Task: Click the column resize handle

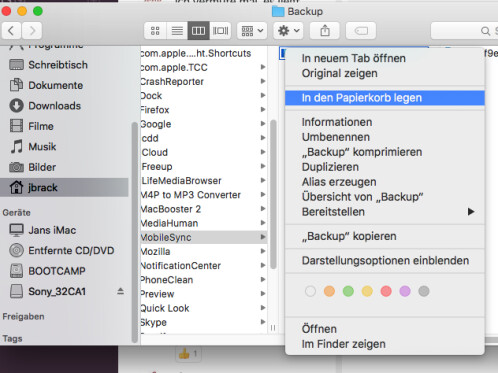Action: (273, 328)
